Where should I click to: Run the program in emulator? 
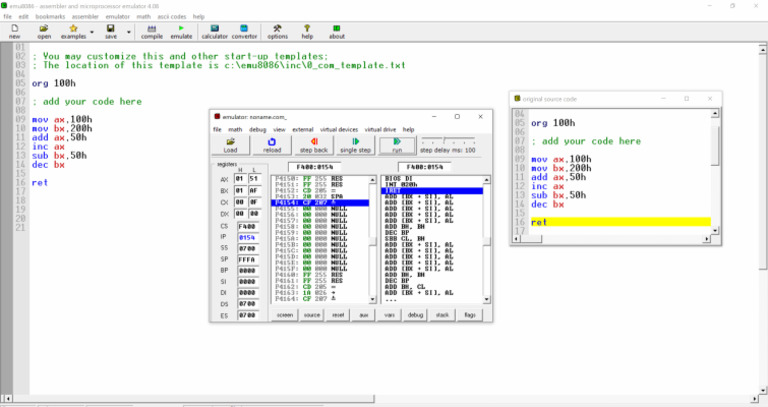[x=397, y=145]
